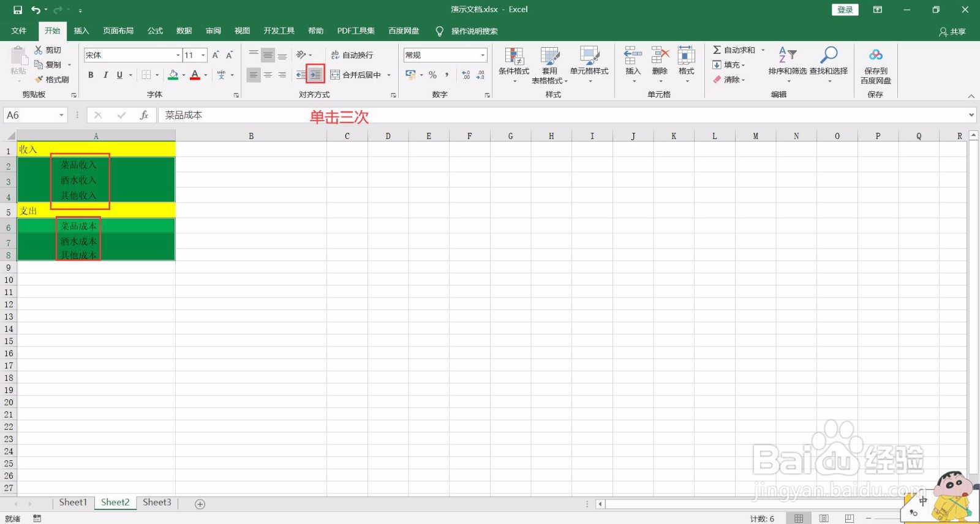Expand Merge and Center (合并后居中) options
The image size is (980, 524).
(x=389, y=75)
